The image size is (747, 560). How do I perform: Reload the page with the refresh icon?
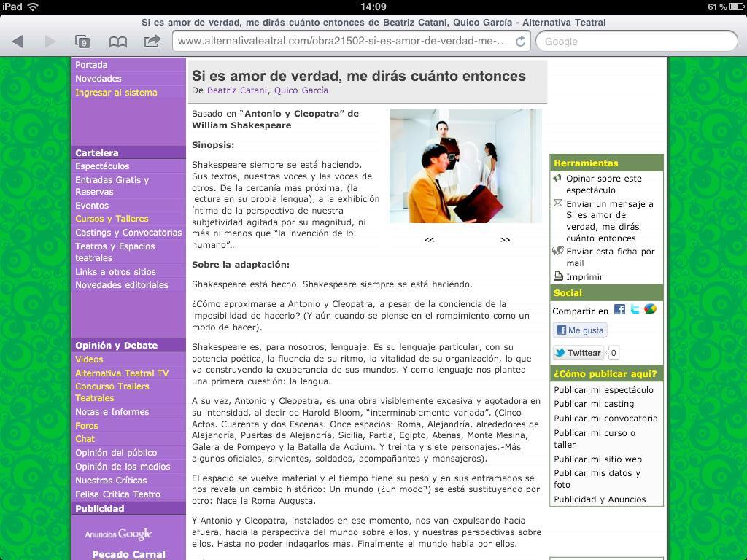[521, 42]
